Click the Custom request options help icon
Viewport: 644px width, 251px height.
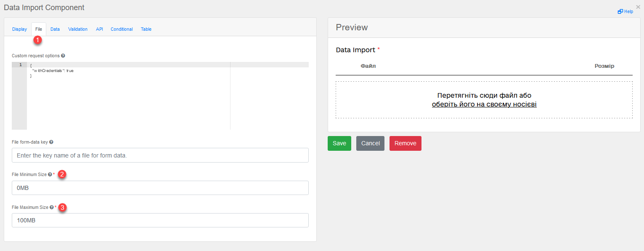[63, 56]
